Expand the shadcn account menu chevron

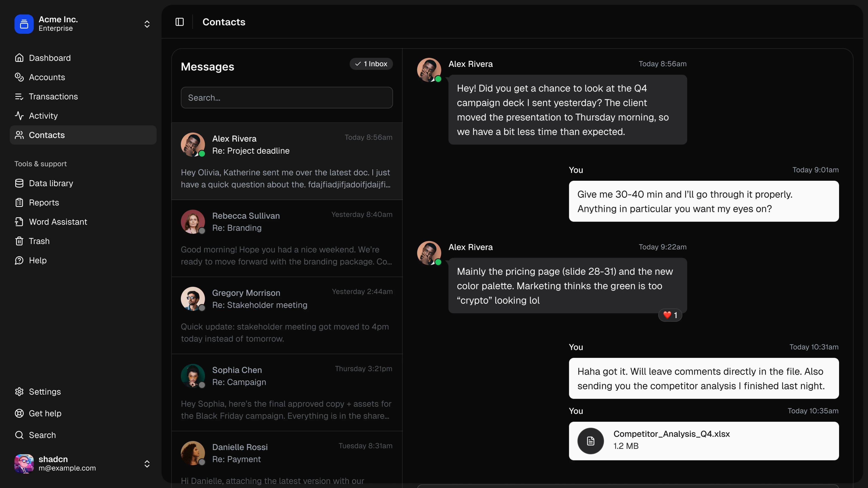(x=147, y=464)
